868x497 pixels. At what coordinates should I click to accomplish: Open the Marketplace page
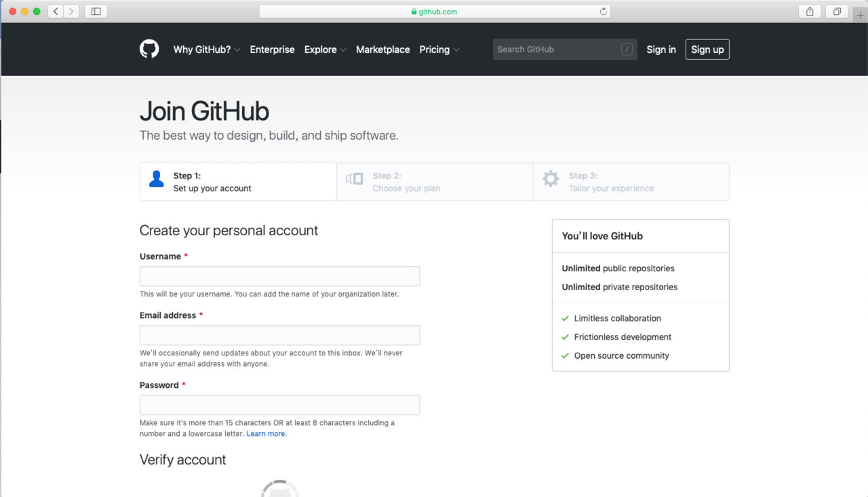(383, 49)
